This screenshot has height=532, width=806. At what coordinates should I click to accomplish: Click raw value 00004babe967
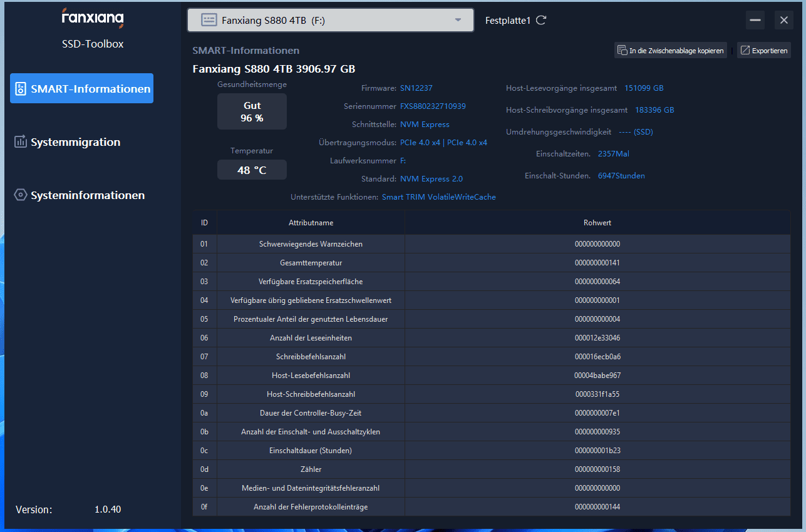pos(597,376)
